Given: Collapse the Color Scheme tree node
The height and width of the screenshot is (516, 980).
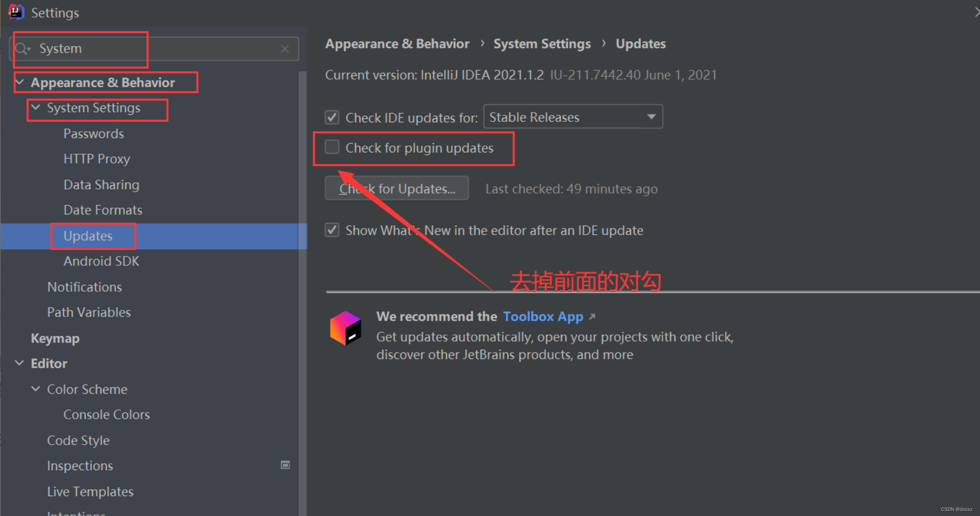Looking at the screenshot, I should click(x=36, y=389).
